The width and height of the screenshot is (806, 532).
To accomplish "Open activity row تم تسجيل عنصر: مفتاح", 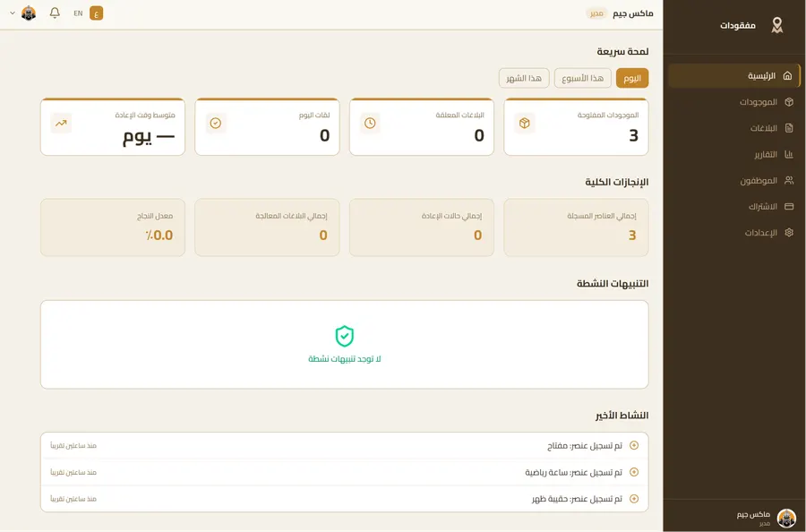I will [345, 446].
